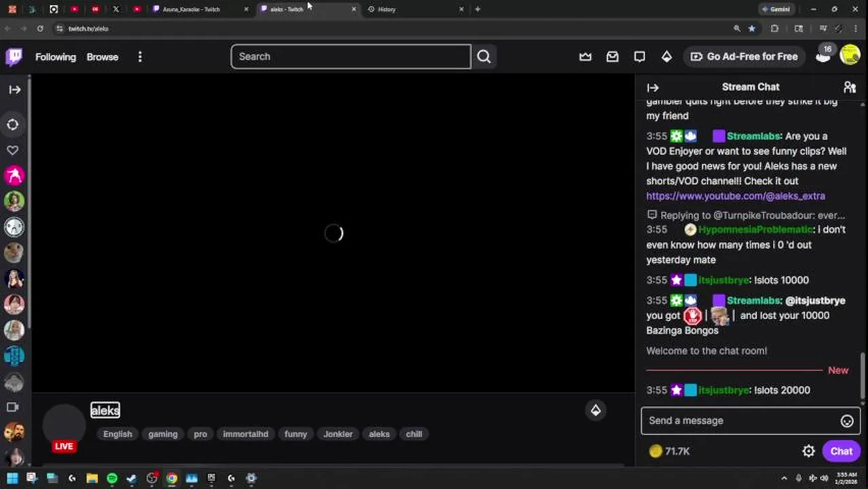This screenshot has height=489, width=868.
Task: Click the bits diamond icon below the player
Action: click(596, 410)
